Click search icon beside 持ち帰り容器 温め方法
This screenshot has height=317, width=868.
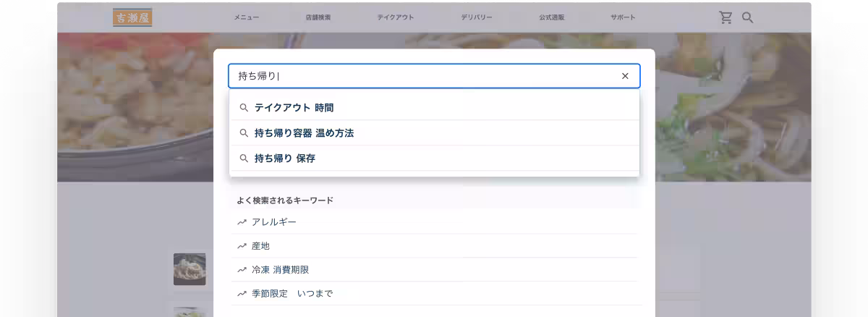tap(244, 133)
